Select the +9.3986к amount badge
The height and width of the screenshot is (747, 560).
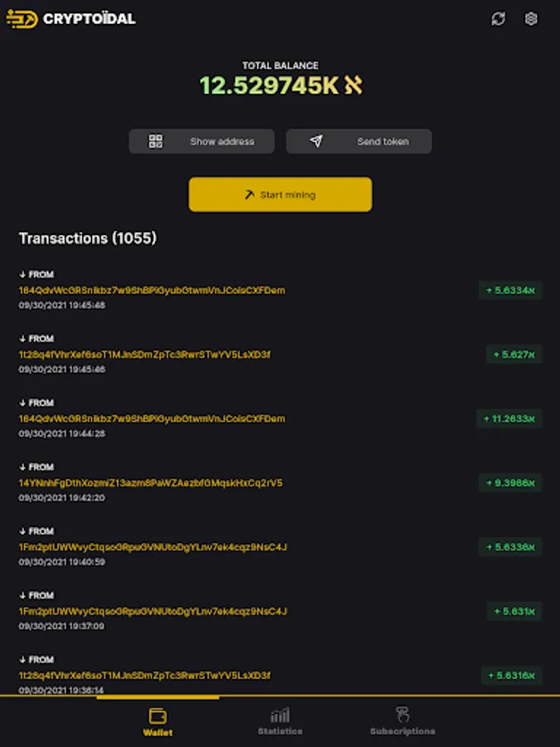(x=510, y=483)
